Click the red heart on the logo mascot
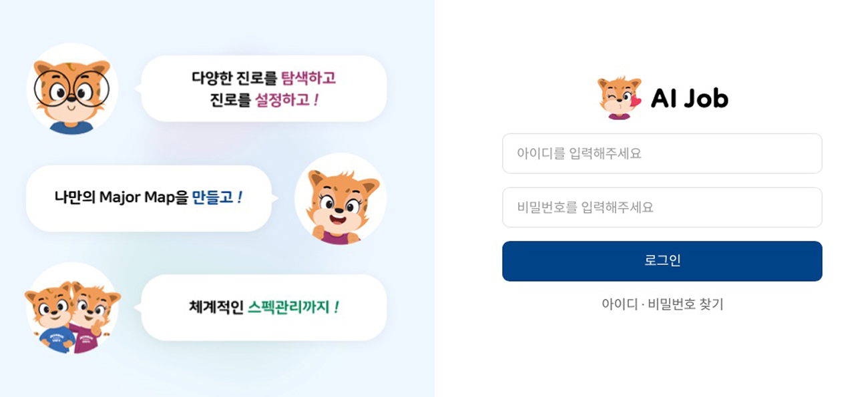 [635, 102]
